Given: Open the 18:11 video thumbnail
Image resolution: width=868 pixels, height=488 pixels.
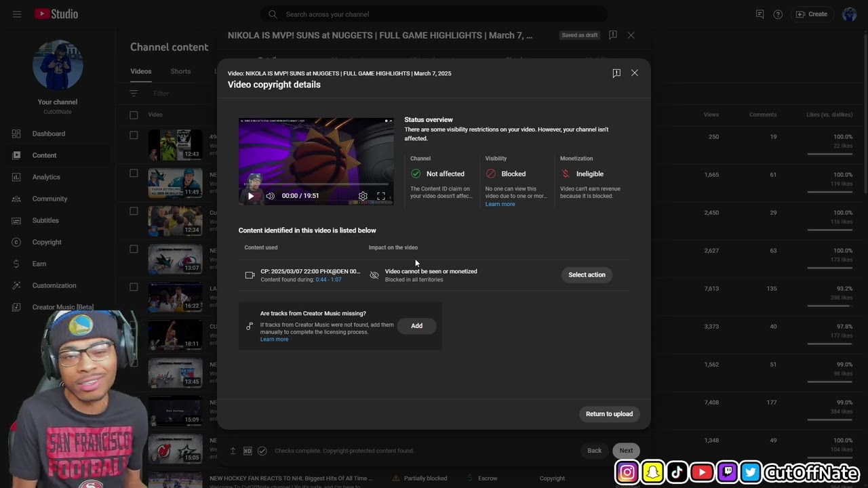Looking at the screenshot, I should click(175, 335).
